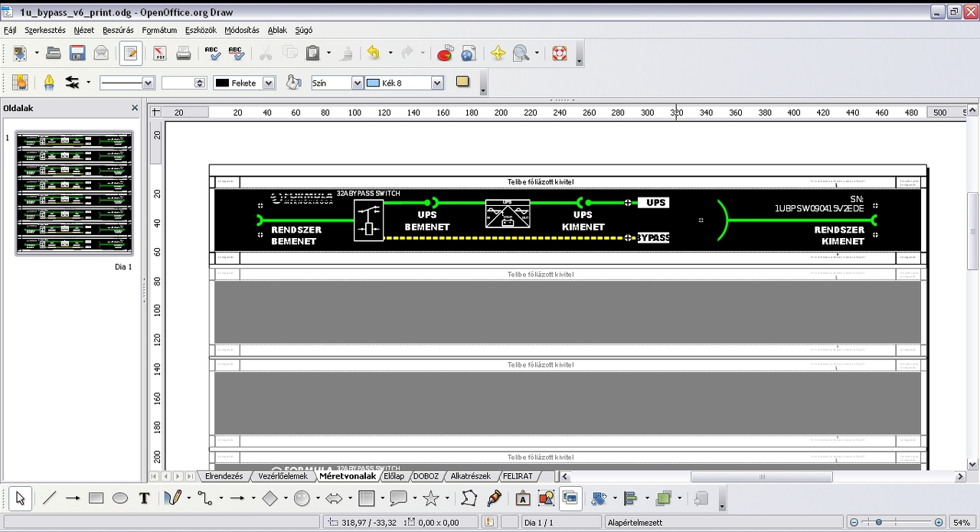The width and height of the screenshot is (980, 532).
Task: Open a file with the Open icon
Action: click(54, 53)
